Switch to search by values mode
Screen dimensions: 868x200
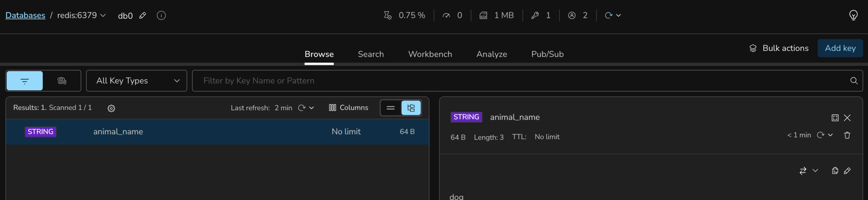(62, 81)
